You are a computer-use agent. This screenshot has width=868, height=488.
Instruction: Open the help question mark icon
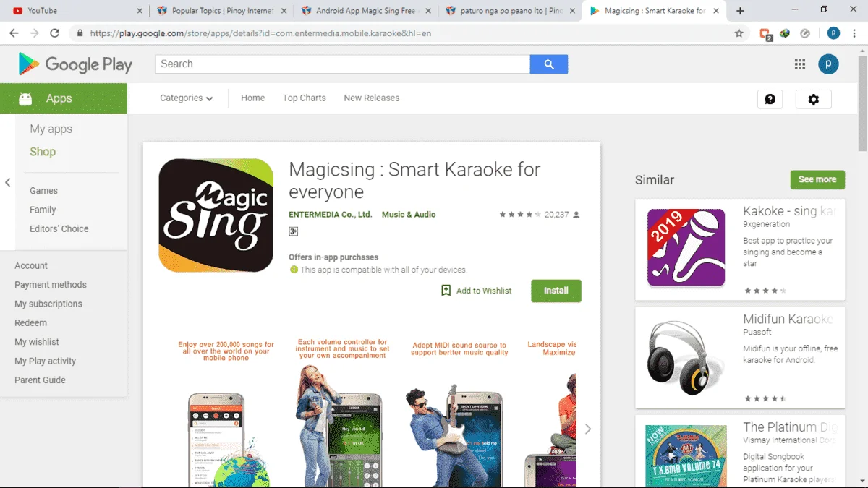coord(770,99)
